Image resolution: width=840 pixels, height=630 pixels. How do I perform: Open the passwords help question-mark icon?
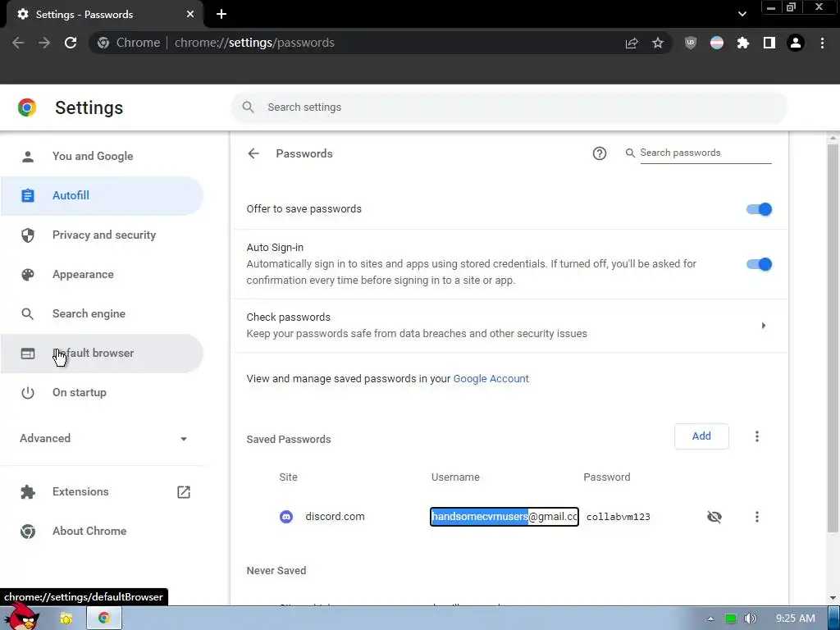pyautogui.click(x=600, y=153)
